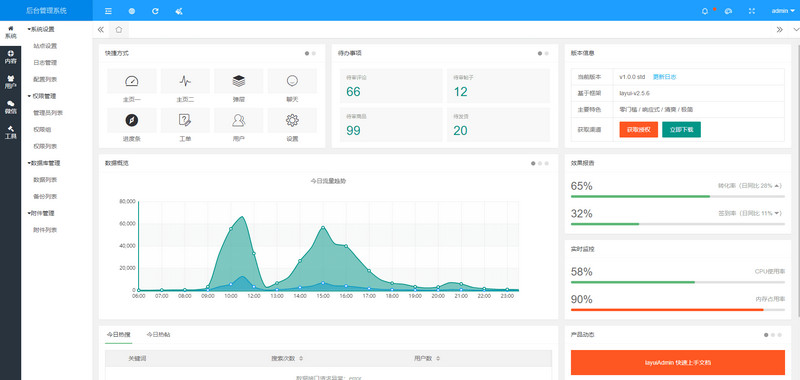Open 权限列表 in the side menu

tap(45, 146)
